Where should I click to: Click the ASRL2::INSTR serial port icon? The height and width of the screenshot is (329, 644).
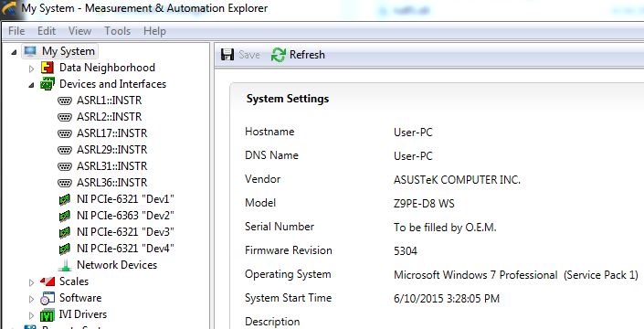click(x=65, y=117)
